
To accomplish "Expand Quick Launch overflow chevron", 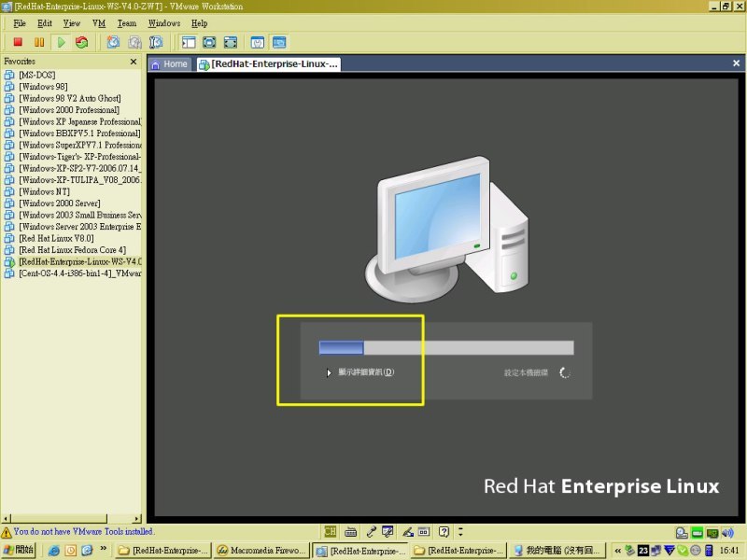I will click(x=104, y=549).
